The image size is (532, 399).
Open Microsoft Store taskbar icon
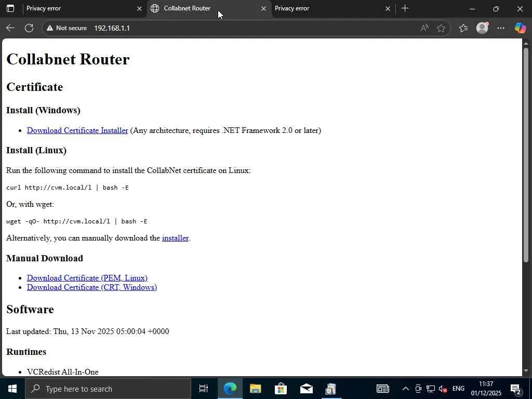coord(281,389)
